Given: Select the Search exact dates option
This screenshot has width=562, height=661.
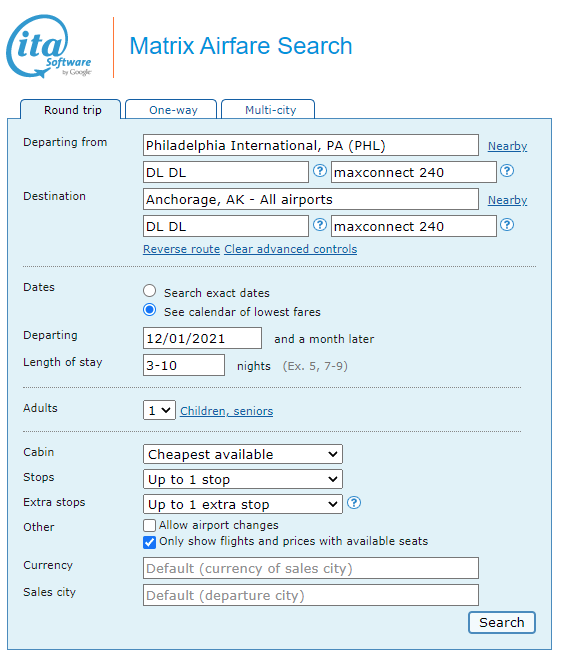Looking at the screenshot, I should click(149, 291).
